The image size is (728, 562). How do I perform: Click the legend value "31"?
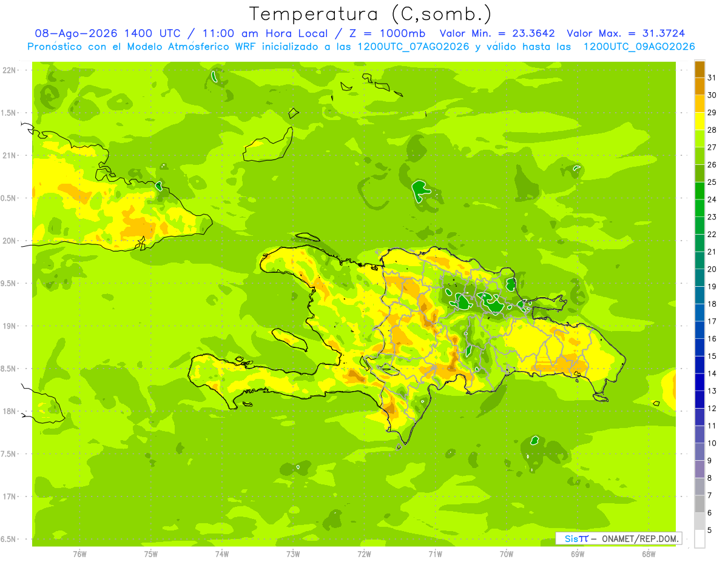[x=712, y=78]
